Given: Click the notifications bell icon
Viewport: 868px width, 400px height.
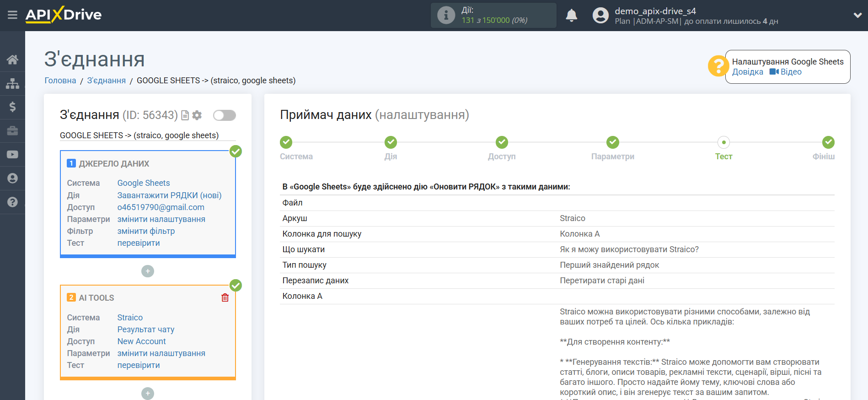Looking at the screenshot, I should (571, 16).
